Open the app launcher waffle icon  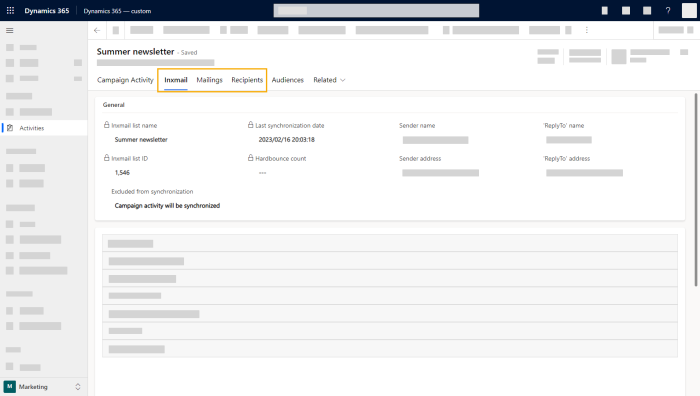pos(10,10)
